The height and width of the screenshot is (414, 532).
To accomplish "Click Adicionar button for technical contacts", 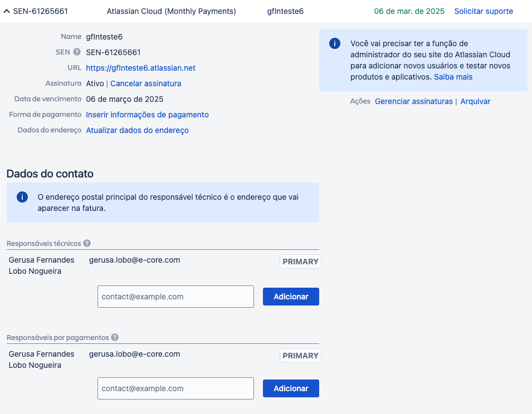I will (291, 297).
